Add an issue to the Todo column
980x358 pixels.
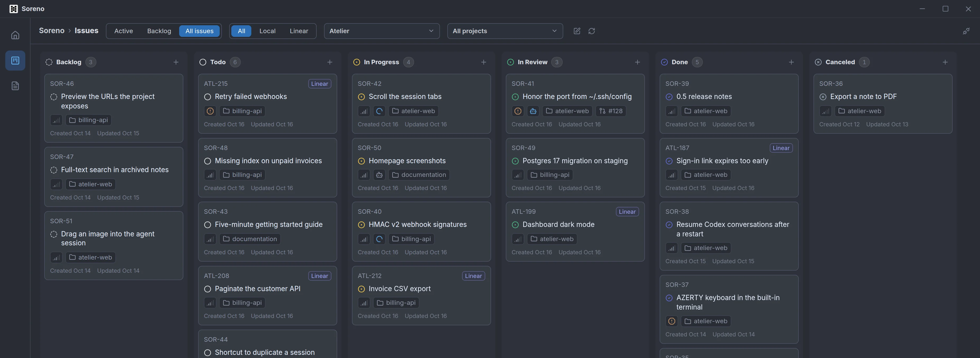click(330, 62)
